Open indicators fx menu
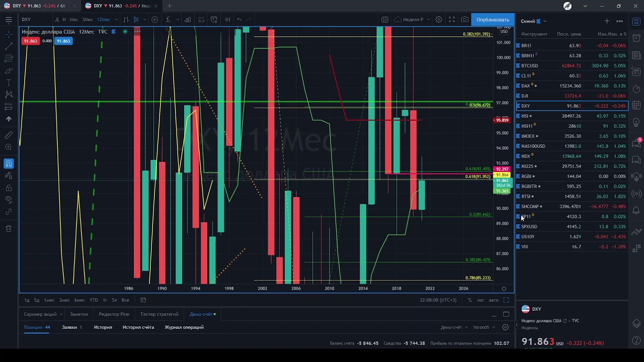This screenshot has height=362, width=644. [x=168, y=20]
